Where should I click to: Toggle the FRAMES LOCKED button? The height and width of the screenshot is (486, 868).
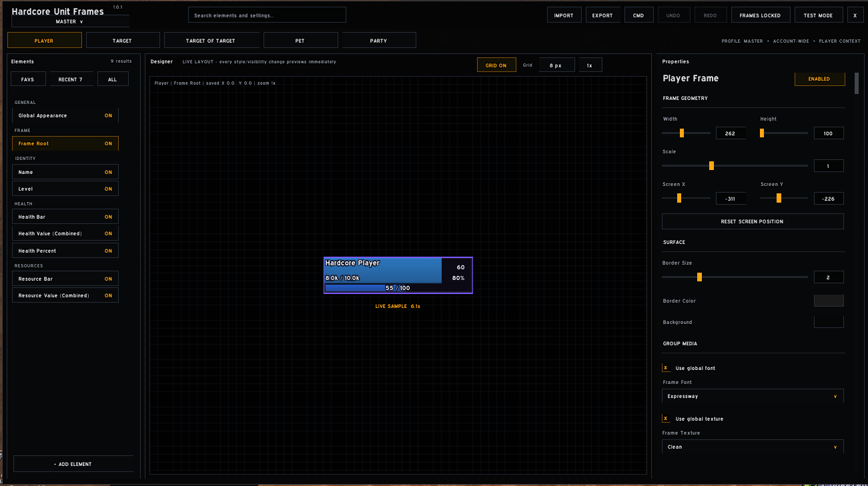[761, 15]
